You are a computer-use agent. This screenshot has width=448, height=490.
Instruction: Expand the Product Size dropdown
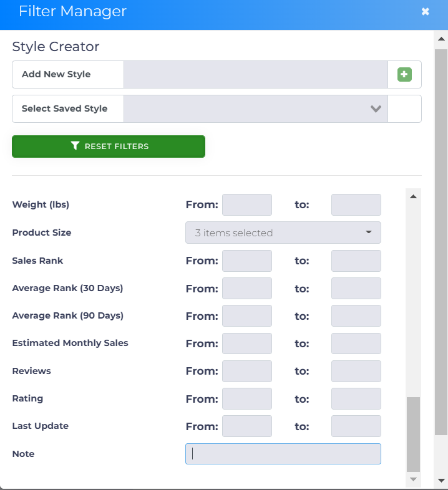[283, 233]
